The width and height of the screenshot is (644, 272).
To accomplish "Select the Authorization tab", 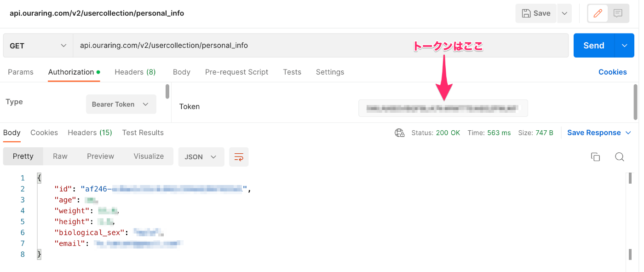I will (x=74, y=72).
